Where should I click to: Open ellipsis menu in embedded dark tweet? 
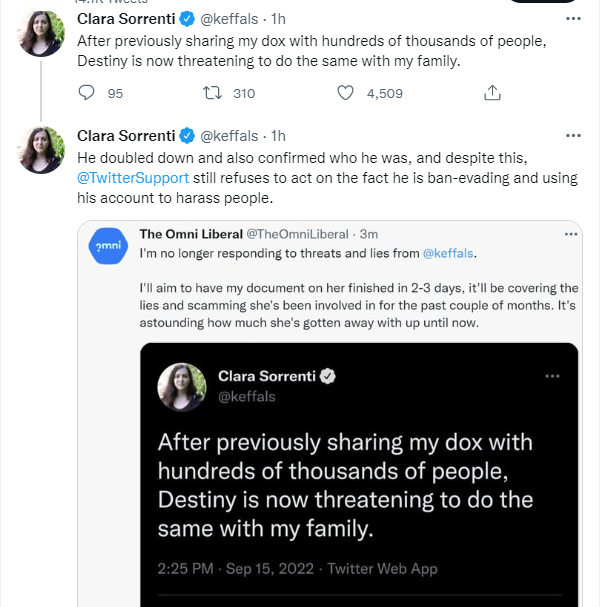(x=552, y=376)
